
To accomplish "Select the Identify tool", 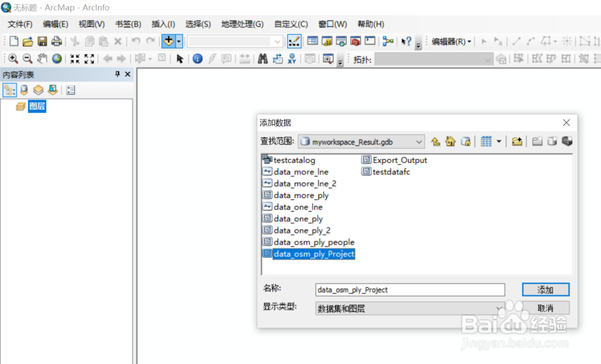I will tap(197, 59).
